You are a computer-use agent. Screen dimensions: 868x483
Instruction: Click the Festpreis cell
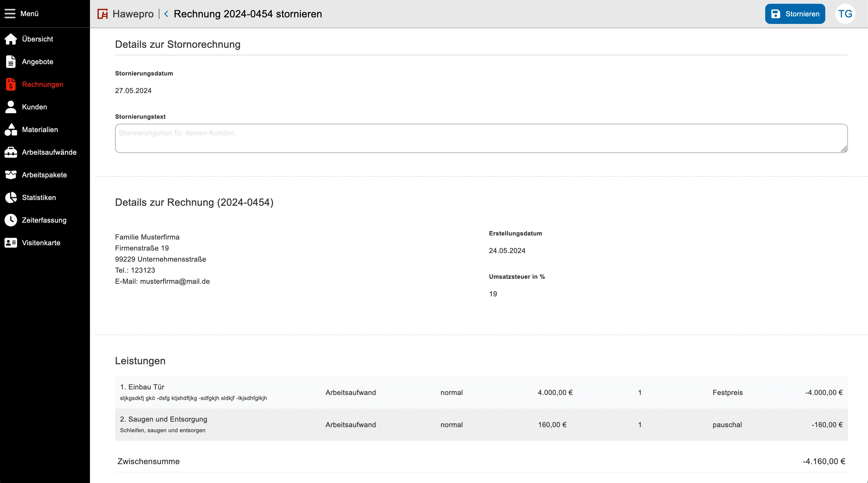click(728, 393)
